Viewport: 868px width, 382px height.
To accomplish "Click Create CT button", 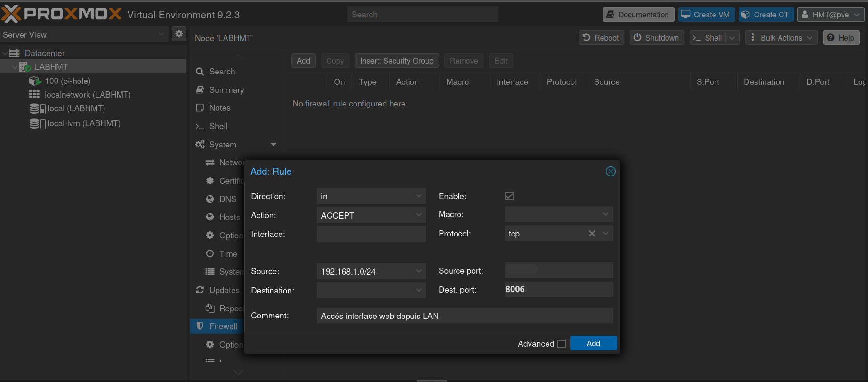I will coord(766,15).
